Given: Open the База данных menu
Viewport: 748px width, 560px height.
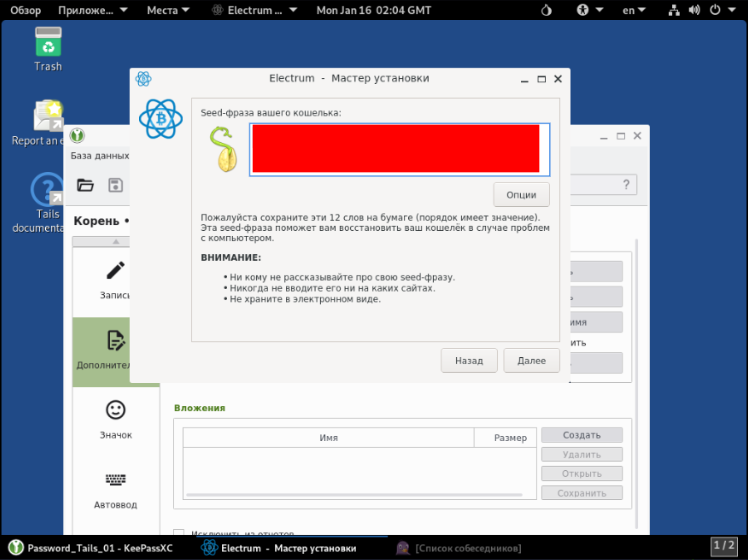Looking at the screenshot, I should tap(100, 156).
